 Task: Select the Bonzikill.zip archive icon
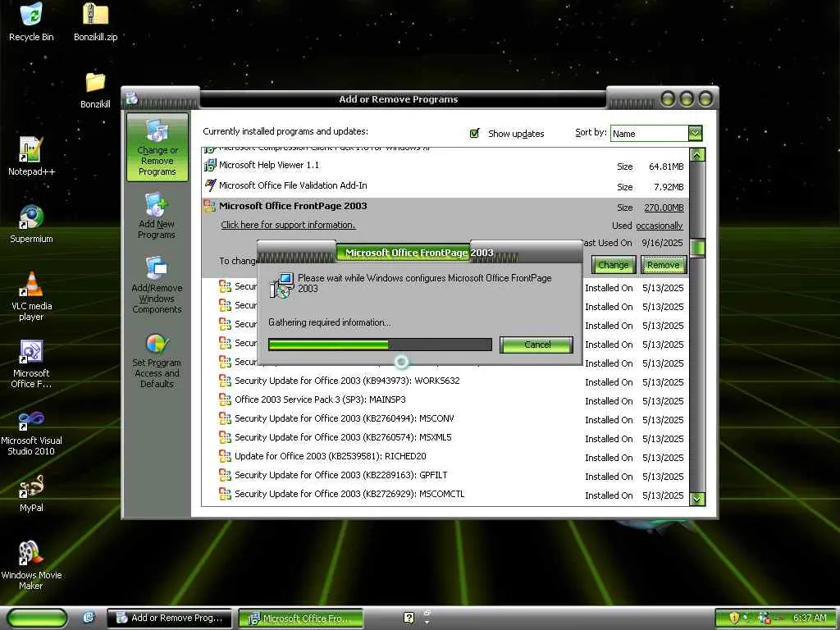[x=95, y=21]
